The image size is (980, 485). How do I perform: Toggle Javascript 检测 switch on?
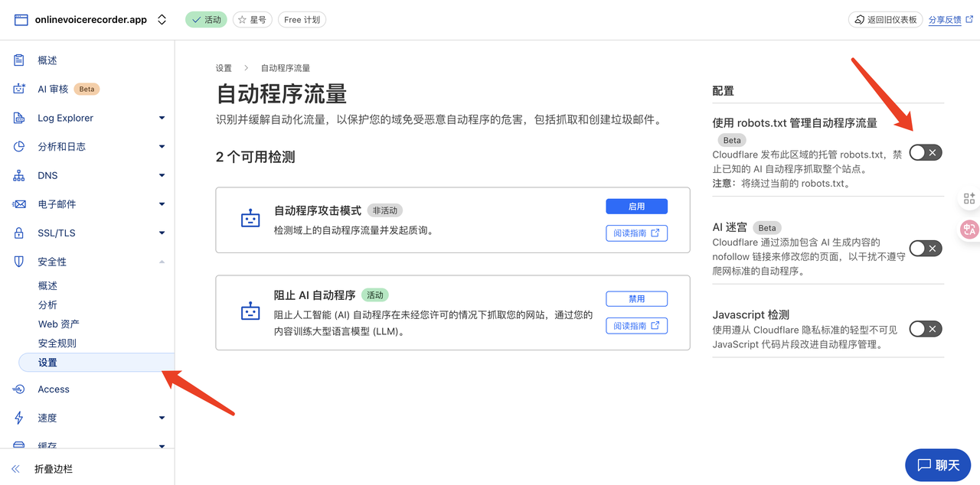925,329
